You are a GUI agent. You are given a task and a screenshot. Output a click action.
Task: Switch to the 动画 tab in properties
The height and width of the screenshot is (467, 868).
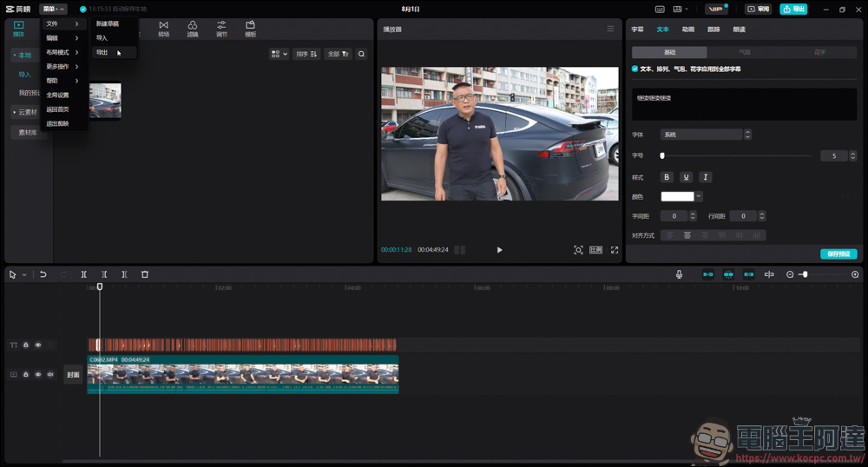(687, 30)
